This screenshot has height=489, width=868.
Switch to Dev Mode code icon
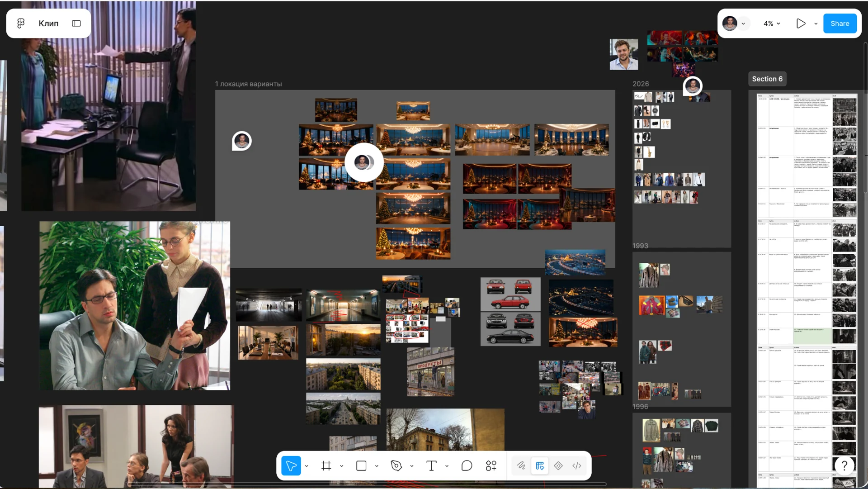(x=577, y=465)
